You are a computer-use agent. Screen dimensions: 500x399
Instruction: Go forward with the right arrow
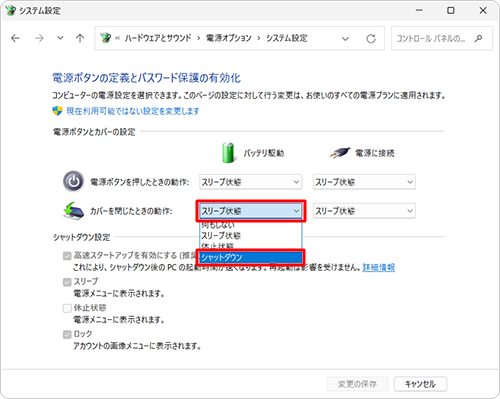(39, 38)
